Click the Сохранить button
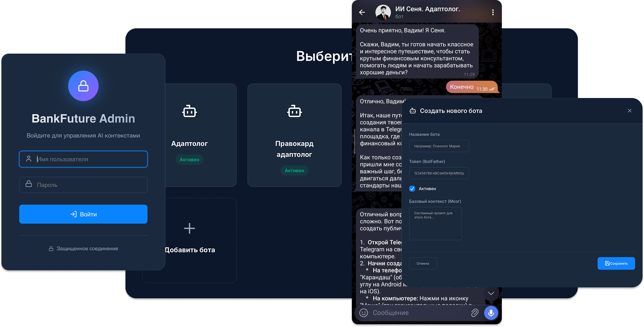 (x=616, y=264)
